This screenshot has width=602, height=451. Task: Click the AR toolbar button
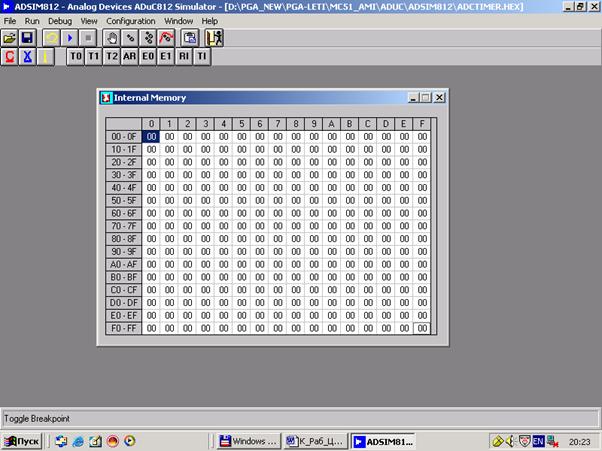(x=130, y=57)
